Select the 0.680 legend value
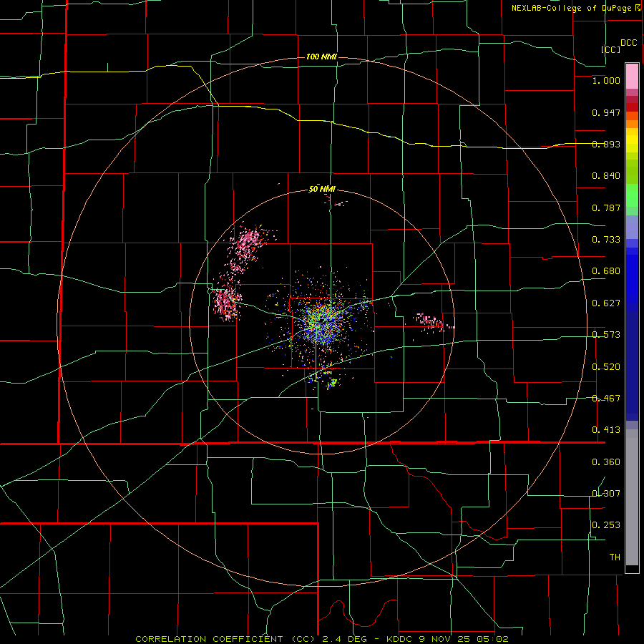 [x=606, y=271]
